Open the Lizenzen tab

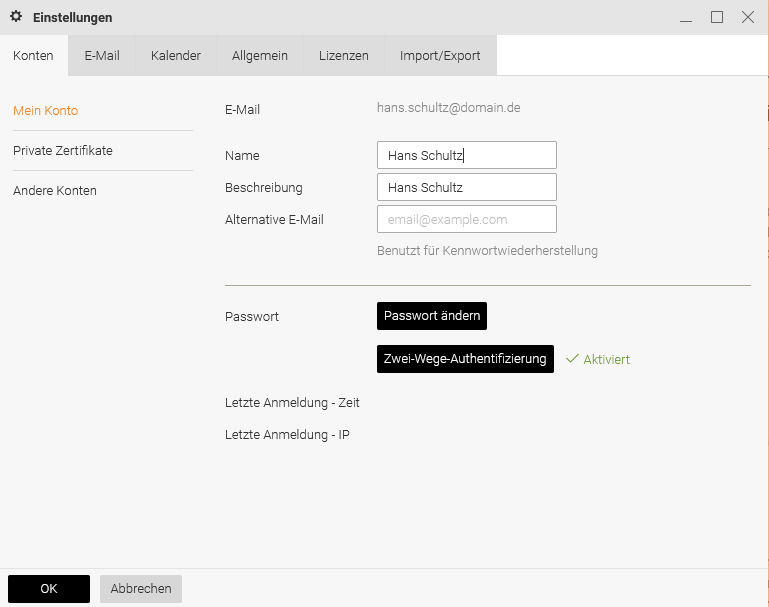point(344,56)
